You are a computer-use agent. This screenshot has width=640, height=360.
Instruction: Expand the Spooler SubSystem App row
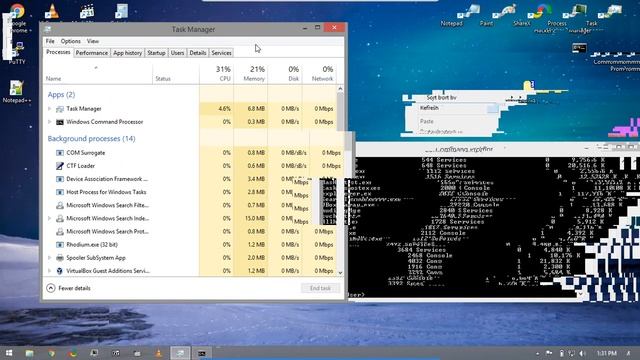[x=50, y=258]
